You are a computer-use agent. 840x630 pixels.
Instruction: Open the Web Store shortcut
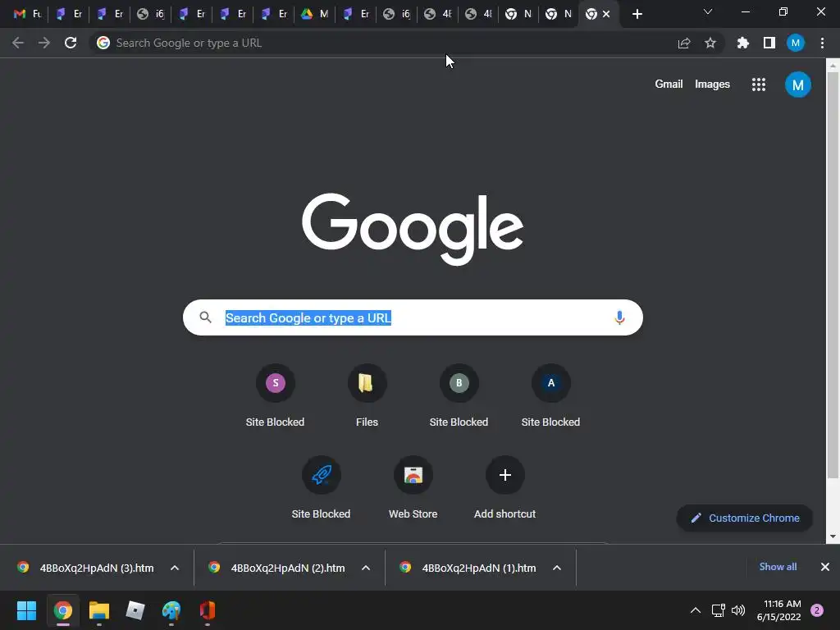click(x=413, y=488)
